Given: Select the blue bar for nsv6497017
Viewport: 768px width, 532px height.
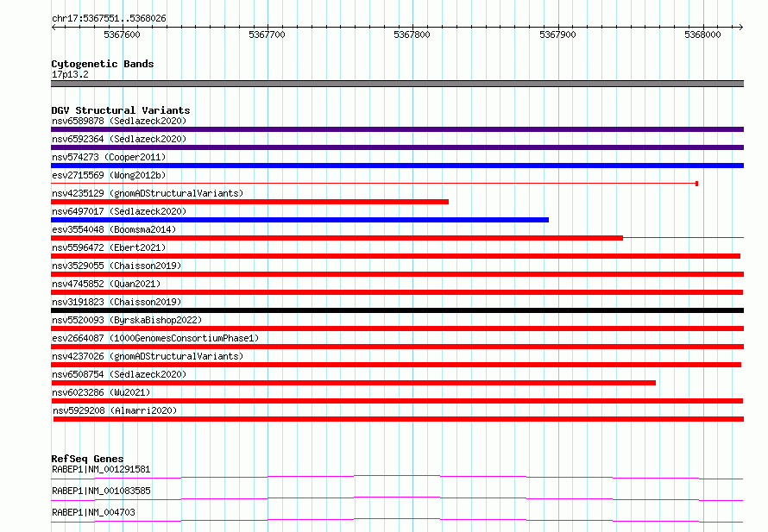Looking at the screenshot, I should point(299,220).
